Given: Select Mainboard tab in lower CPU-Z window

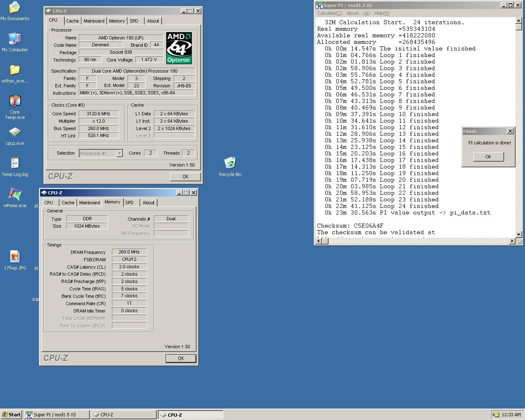Looking at the screenshot, I should [x=89, y=203].
